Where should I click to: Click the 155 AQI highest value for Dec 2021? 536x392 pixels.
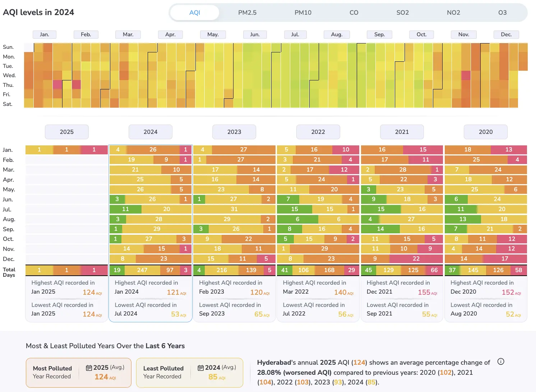(x=428, y=292)
